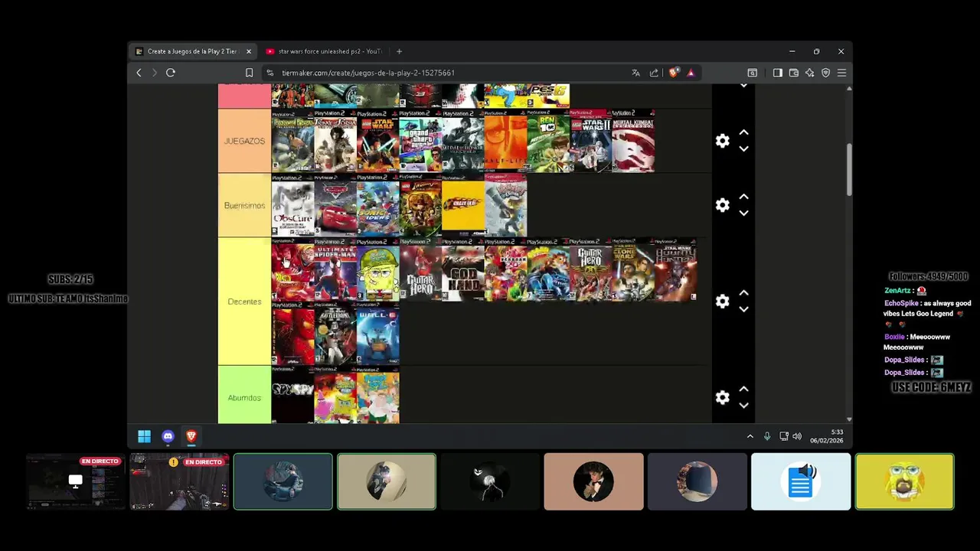Screen dimensions: 980x551
Task: Select the ObsCure game cover
Action: [x=292, y=205]
